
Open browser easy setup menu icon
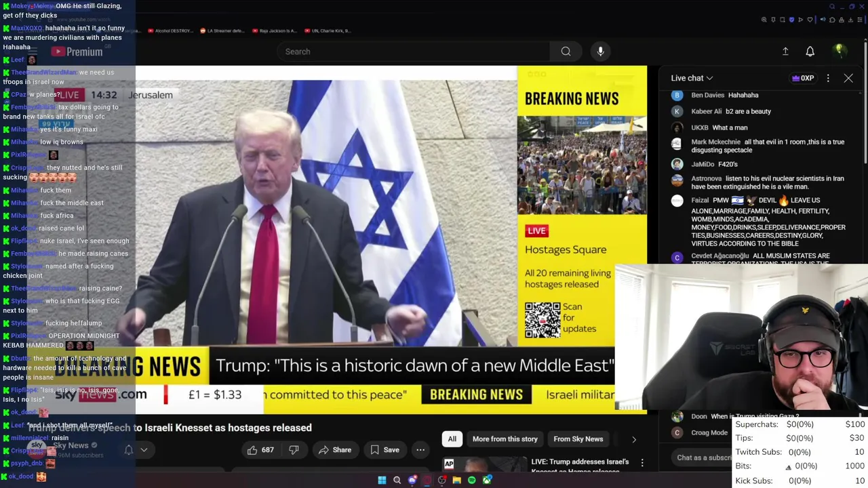pos(860,20)
